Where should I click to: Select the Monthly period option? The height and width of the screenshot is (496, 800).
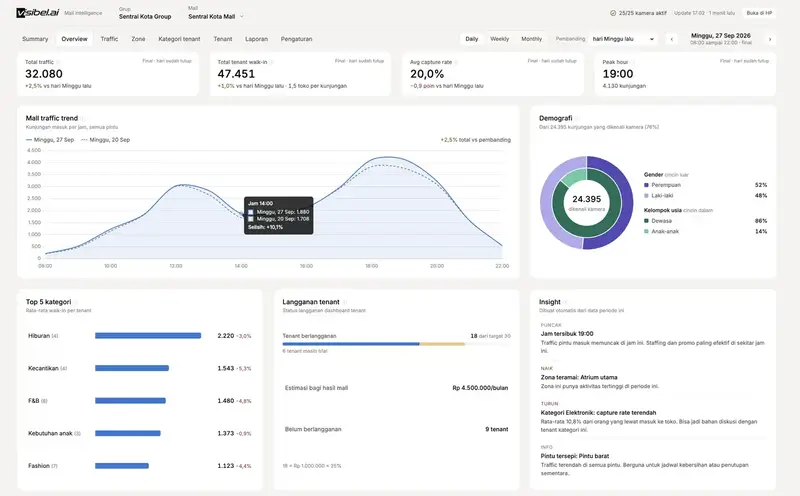pyautogui.click(x=532, y=39)
